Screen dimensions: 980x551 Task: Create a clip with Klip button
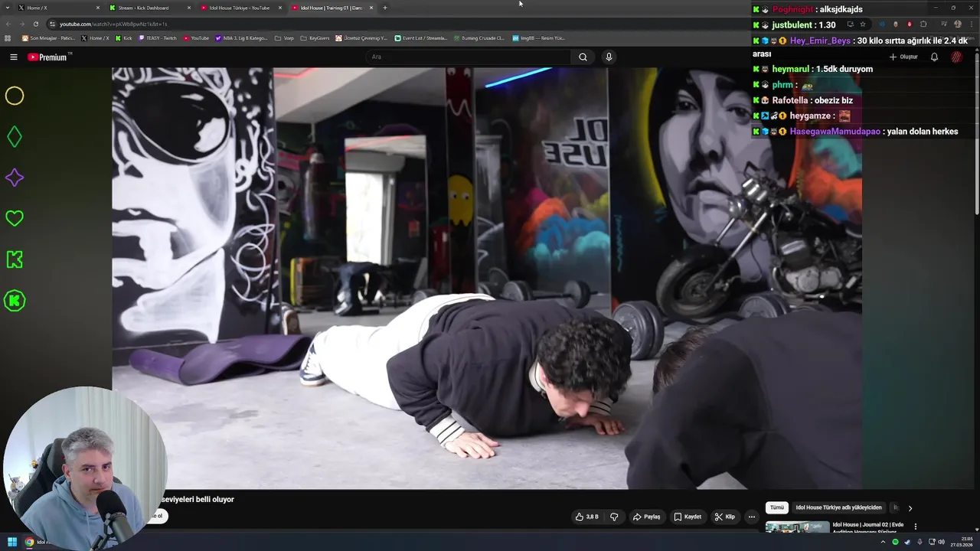pos(724,517)
